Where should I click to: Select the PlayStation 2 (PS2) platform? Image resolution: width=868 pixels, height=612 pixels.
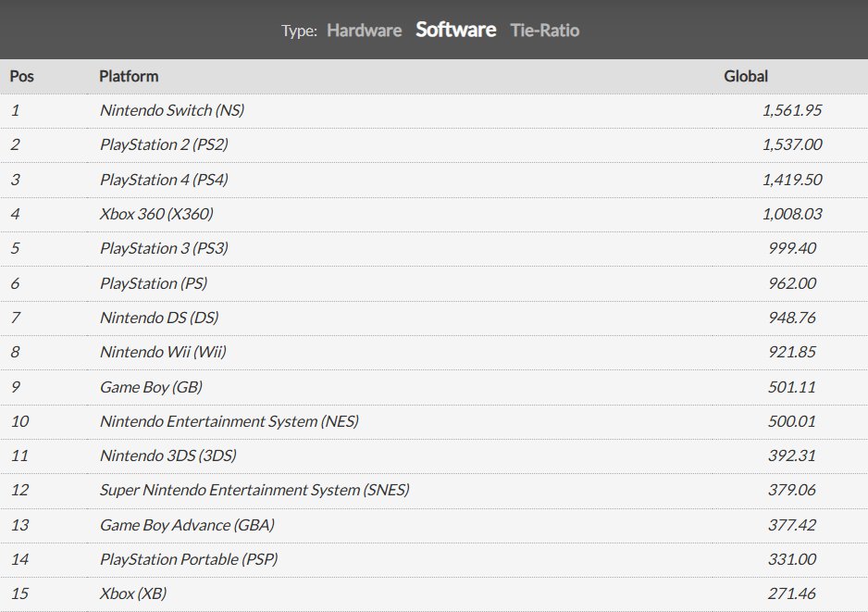(x=165, y=144)
